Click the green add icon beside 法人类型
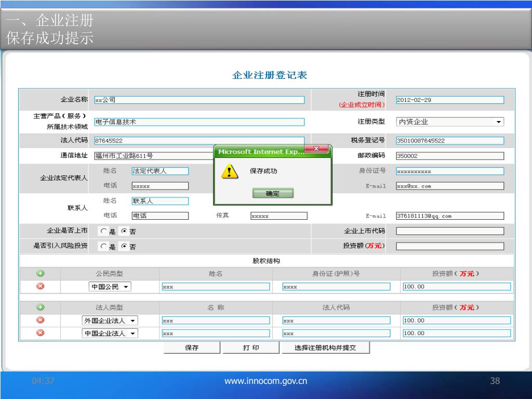The image size is (532, 399). click(40, 308)
